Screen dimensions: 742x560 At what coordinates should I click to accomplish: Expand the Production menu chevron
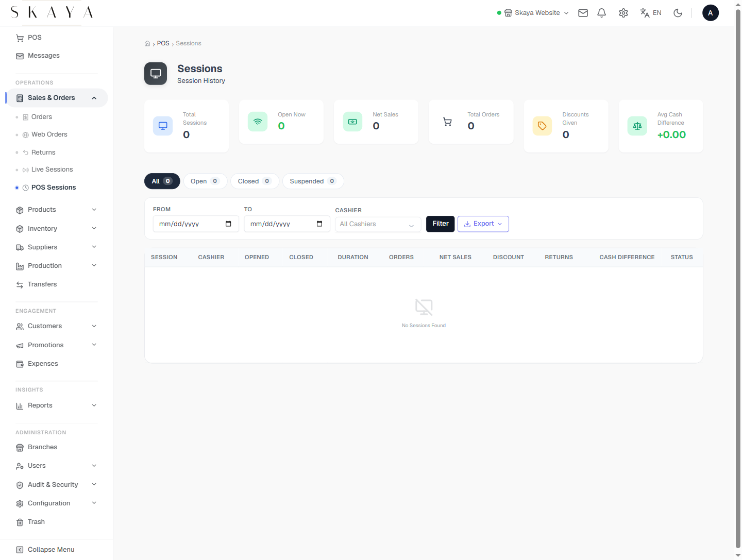[94, 265]
